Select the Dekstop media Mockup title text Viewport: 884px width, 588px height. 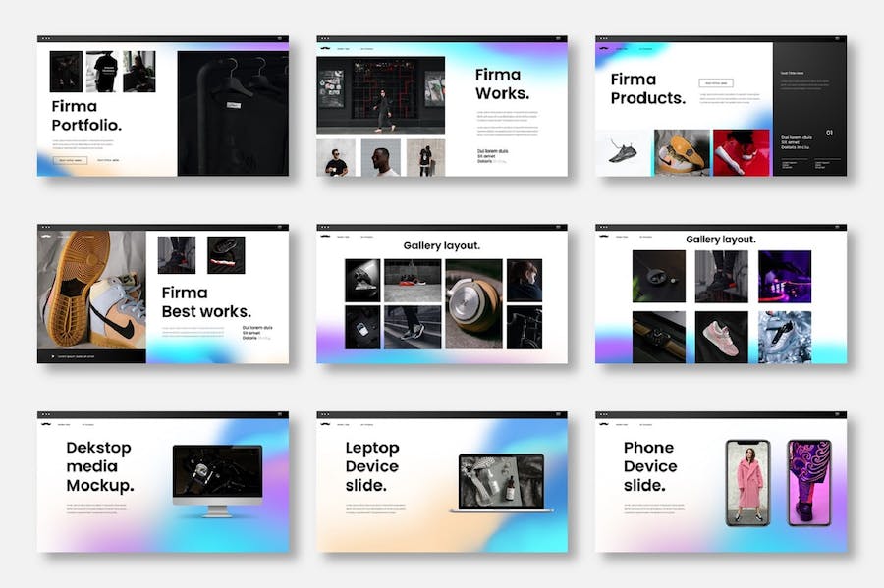[x=100, y=466]
